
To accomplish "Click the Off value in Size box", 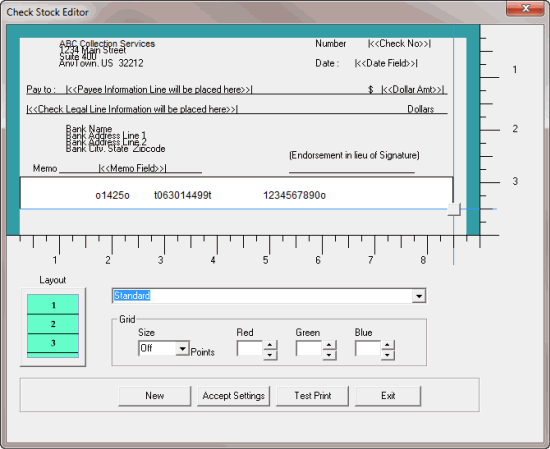I will point(146,348).
